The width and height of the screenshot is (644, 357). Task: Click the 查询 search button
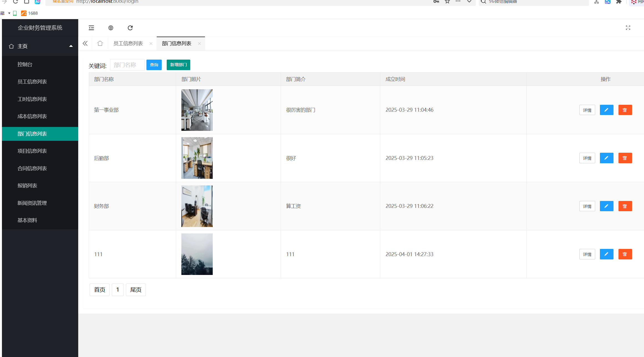click(154, 65)
